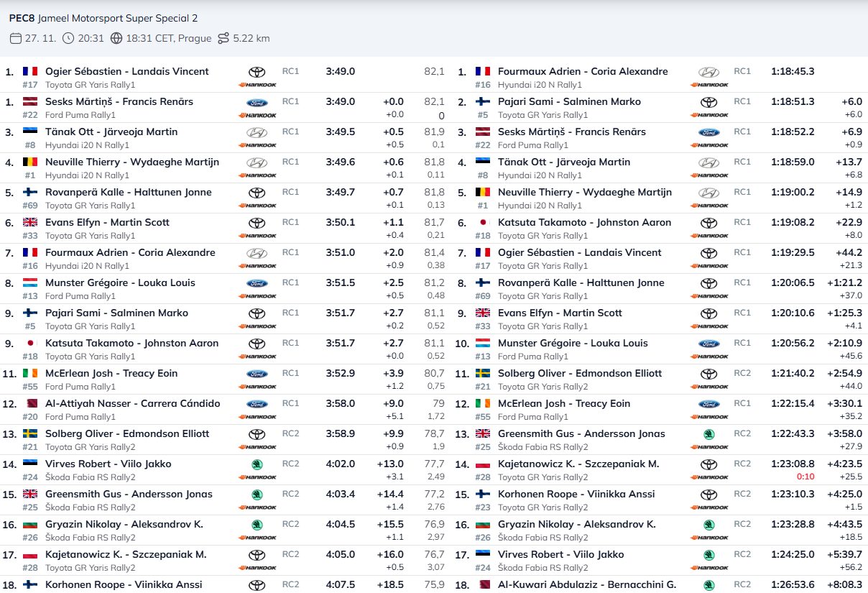Viewport: 868px width, 593px height.
Task: Click the PEC8 Jameel Motorsport Super Special 2 heading
Action: click(103, 18)
